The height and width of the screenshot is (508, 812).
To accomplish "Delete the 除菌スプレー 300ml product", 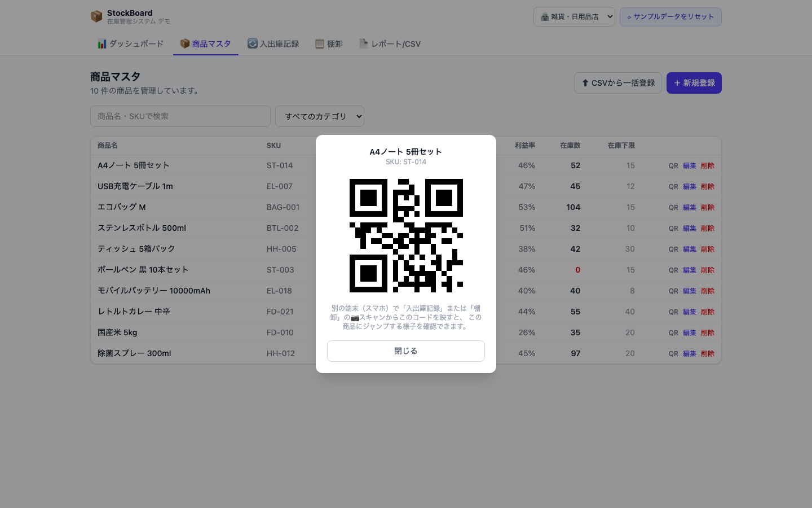I will click(x=708, y=354).
